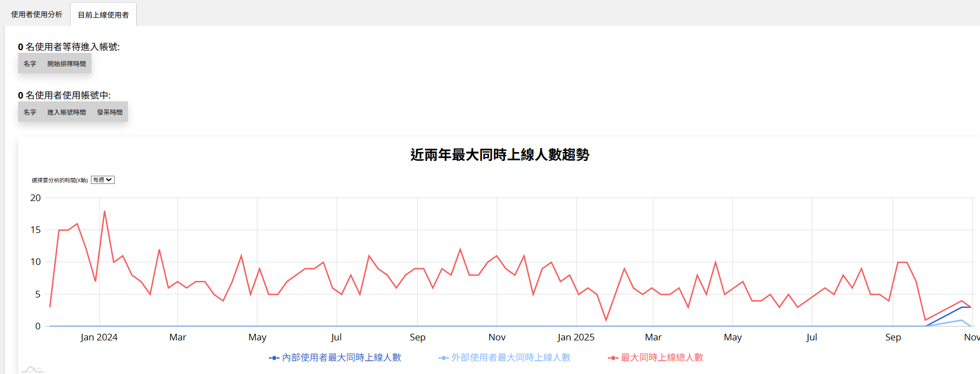The image size is (980, 374).
Task: Click the light blue 外部使用者 legend marker icon
Action: coord(443,358)
